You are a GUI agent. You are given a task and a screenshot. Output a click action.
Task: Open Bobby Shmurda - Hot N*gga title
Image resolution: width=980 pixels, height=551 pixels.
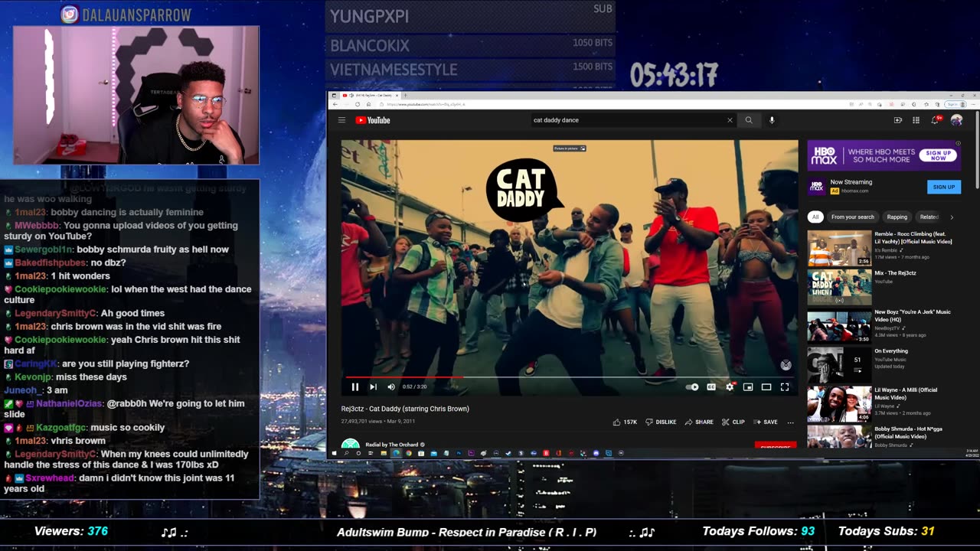click(x=909, y=432)
